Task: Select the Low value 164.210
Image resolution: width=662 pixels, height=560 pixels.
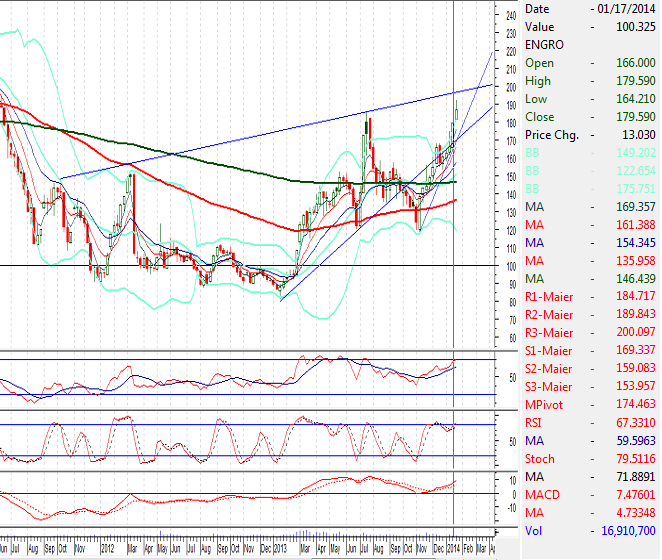Action: (634, 99)
